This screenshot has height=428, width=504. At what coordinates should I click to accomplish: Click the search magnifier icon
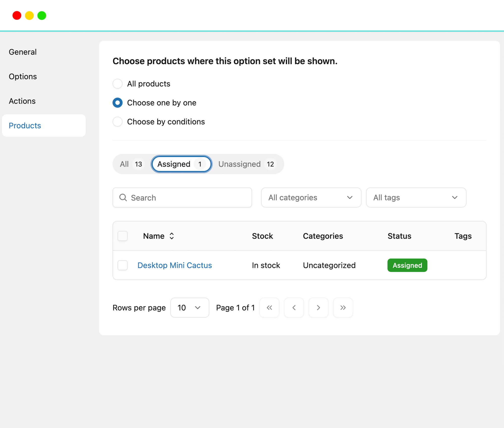click(x=123, y=198)
